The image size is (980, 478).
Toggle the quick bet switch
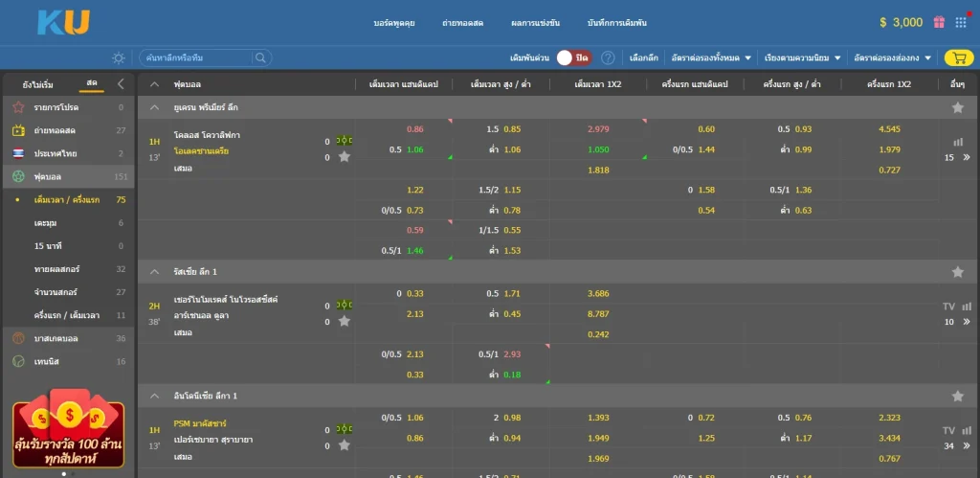pos(574,58)
